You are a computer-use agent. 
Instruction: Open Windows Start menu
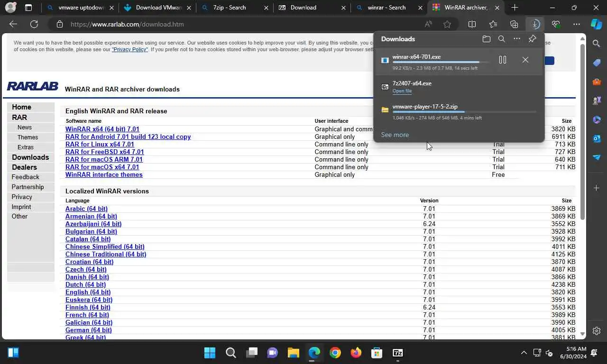tap(210, 353)
